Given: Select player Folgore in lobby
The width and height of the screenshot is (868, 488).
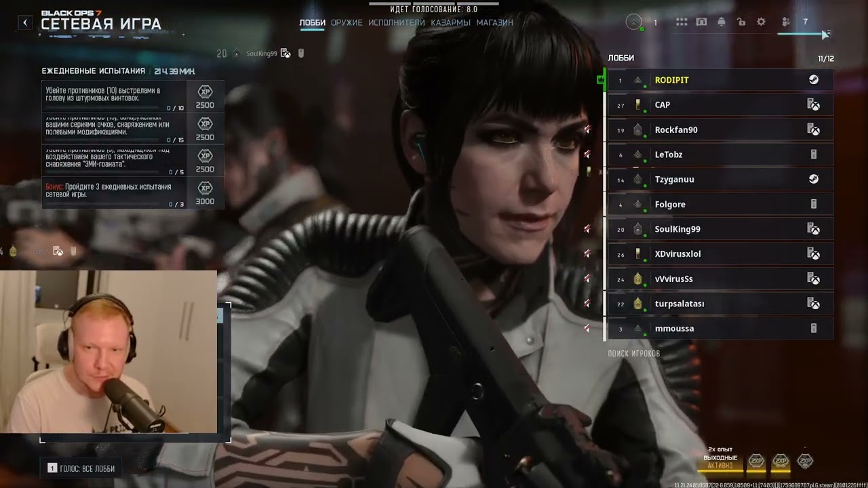Looking at the screenshot, I should [x=721, y=204].
